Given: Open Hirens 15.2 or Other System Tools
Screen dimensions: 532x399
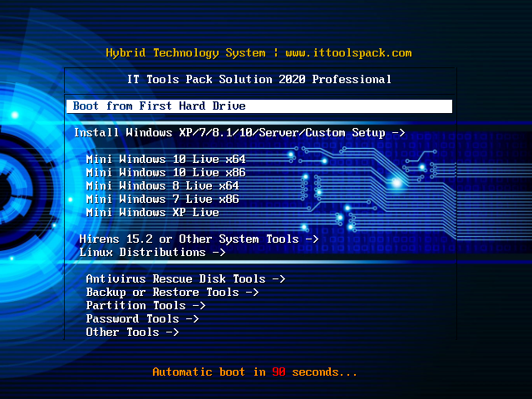Looking at the screenshot, I should click(199, 239).
